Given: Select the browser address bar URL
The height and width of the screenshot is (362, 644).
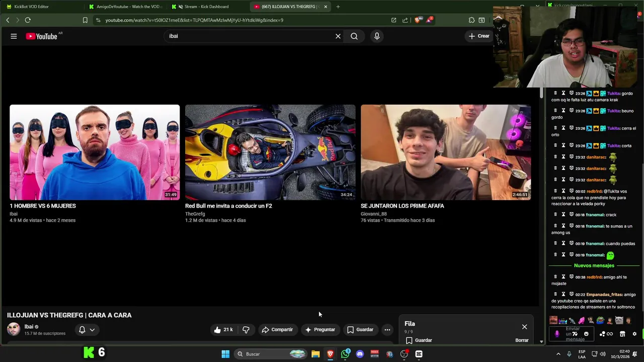Looking at the screenshot, I should click(x=194, y=20).
